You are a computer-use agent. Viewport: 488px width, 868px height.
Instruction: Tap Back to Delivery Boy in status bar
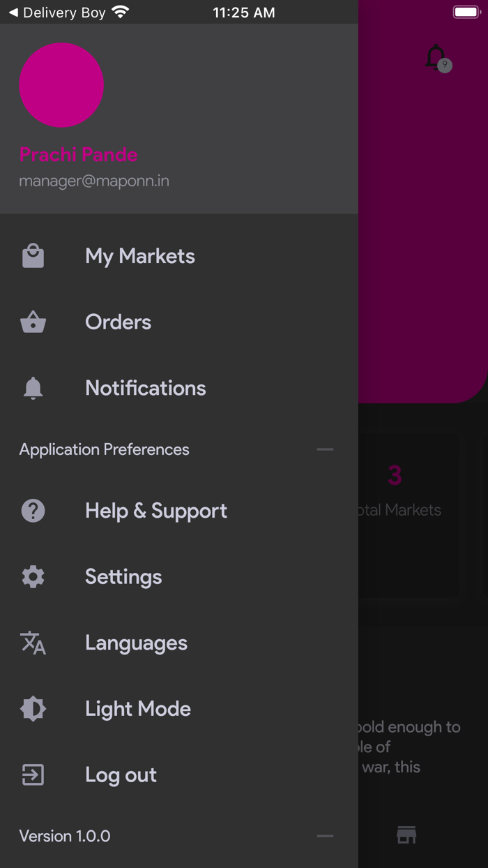click(x=57, y=13)
